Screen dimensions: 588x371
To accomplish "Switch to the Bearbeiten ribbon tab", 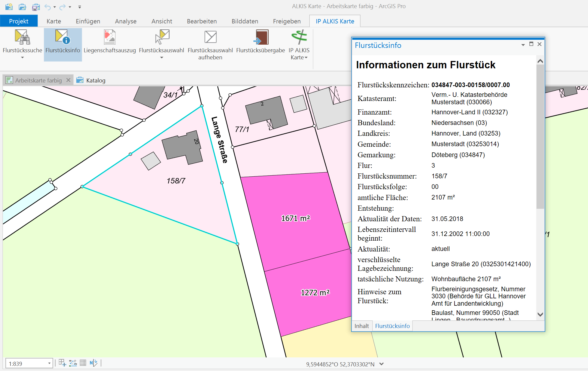I will (x=202, y=21).
